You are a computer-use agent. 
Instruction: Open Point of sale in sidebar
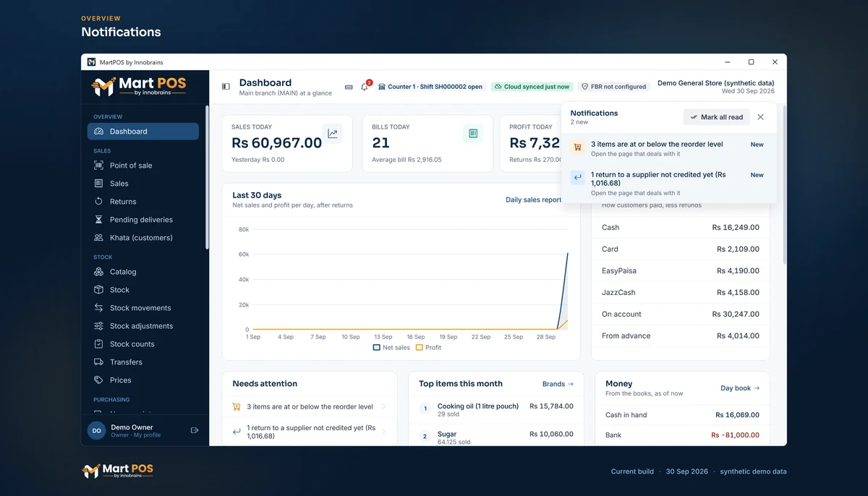pyautogui.click(x=143, y=166)
